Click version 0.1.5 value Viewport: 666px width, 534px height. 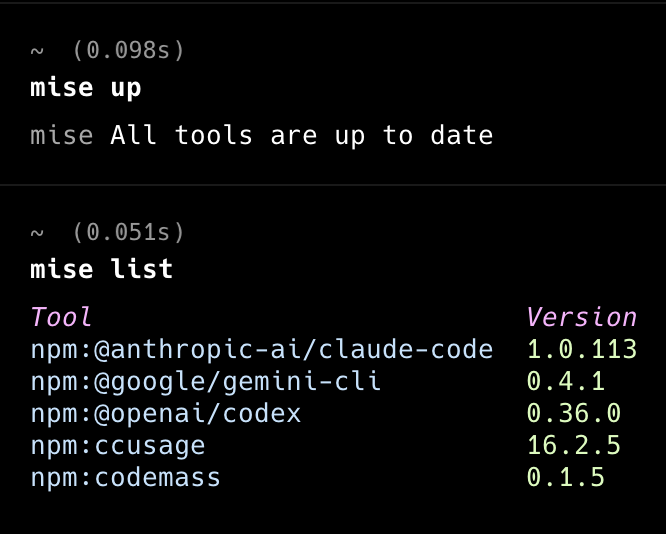pyautogui.click(x=566, y=477)
